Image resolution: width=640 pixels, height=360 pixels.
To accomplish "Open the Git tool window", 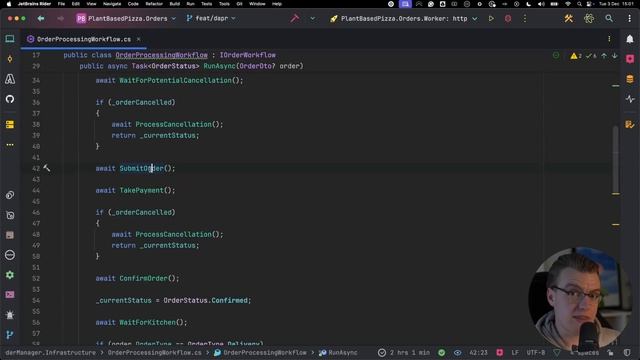I will coord(10,335).
